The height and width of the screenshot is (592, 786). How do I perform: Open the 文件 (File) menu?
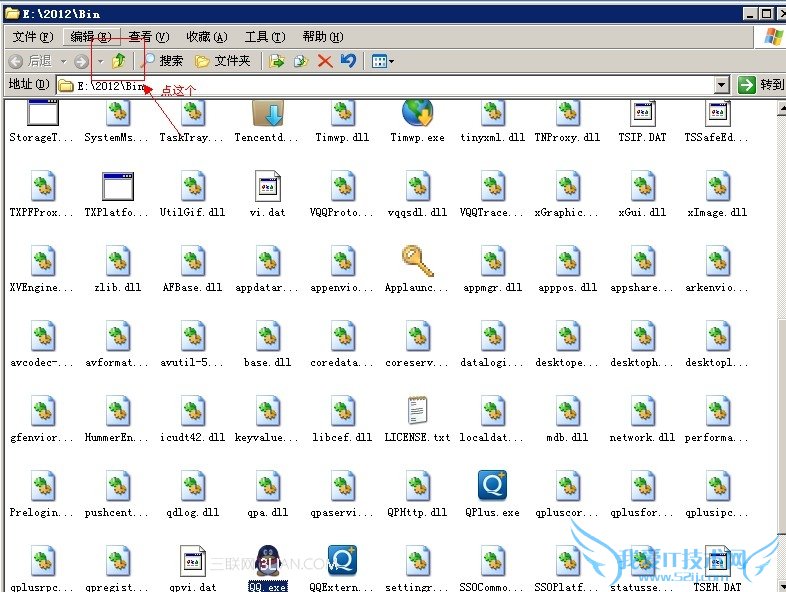[32, 37]
